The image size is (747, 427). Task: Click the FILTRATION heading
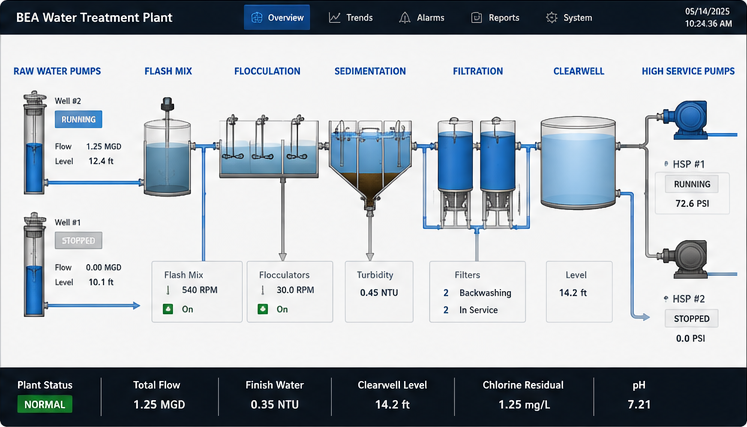[x=478, y=71]
